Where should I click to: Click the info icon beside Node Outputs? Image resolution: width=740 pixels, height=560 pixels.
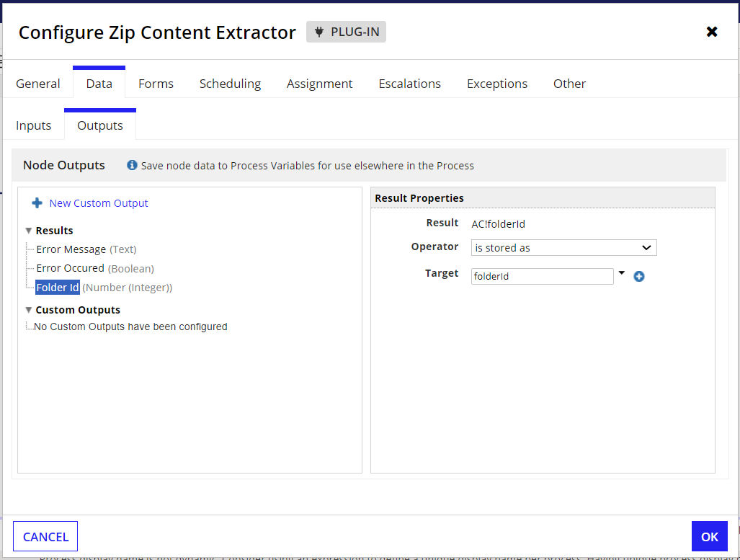pyautogui.click(x=132, y=165)
